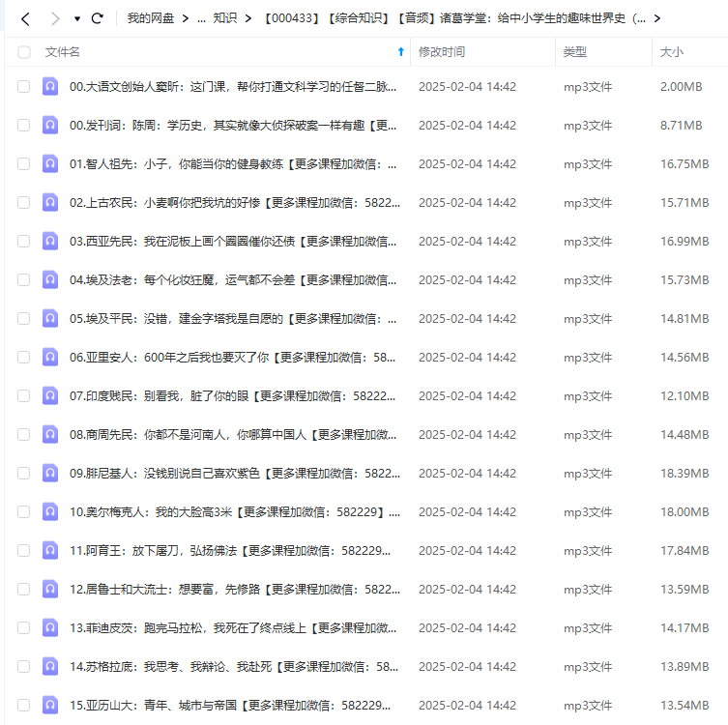
Task: Tick the select-all checkbox in header
Action: (x=24, y=52)
